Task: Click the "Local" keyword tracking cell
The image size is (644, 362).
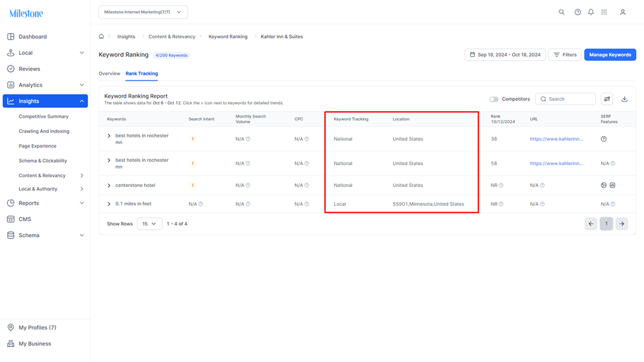Action: (340, 204)
